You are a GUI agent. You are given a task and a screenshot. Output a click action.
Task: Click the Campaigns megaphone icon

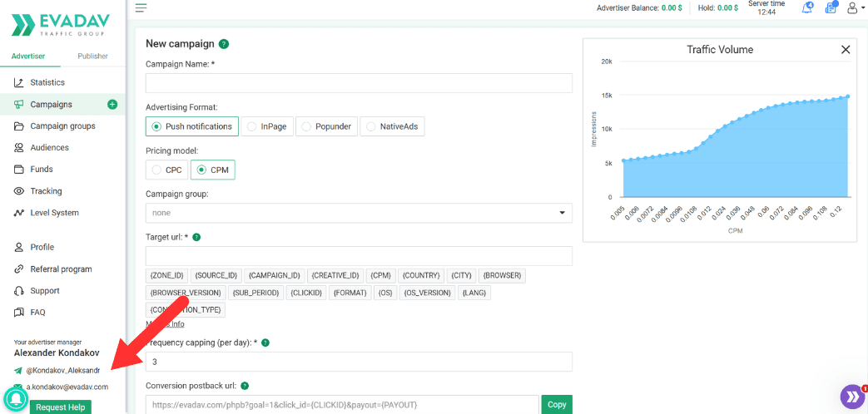tap(19, 105)
